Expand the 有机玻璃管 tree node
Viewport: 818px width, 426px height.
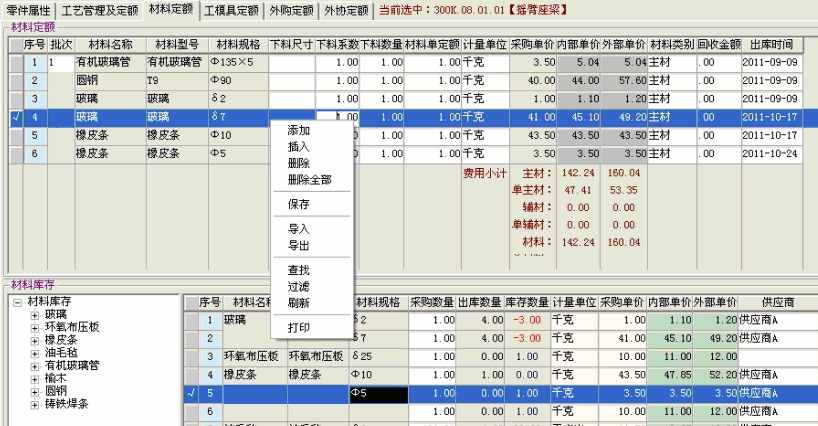tap(35, 366)
